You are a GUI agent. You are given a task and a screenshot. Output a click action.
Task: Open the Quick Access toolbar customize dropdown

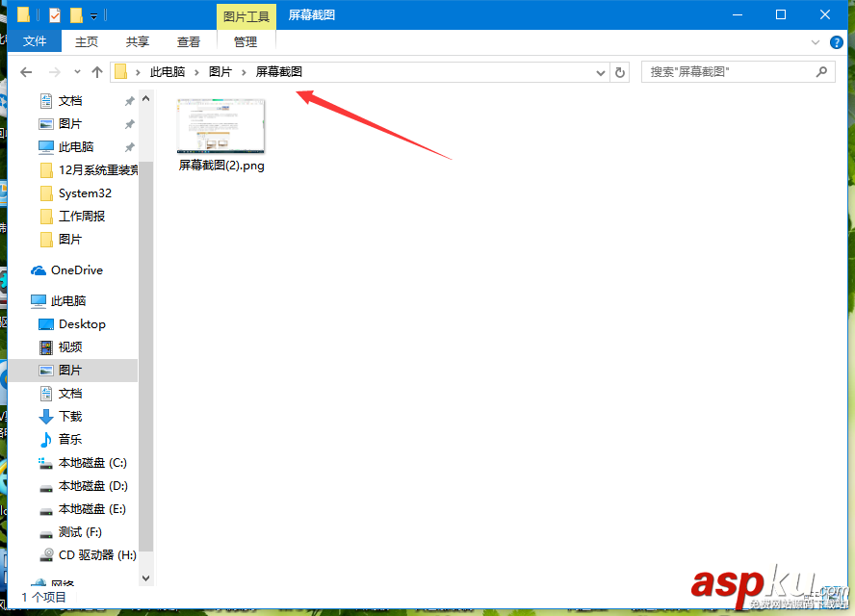[94, 14]
